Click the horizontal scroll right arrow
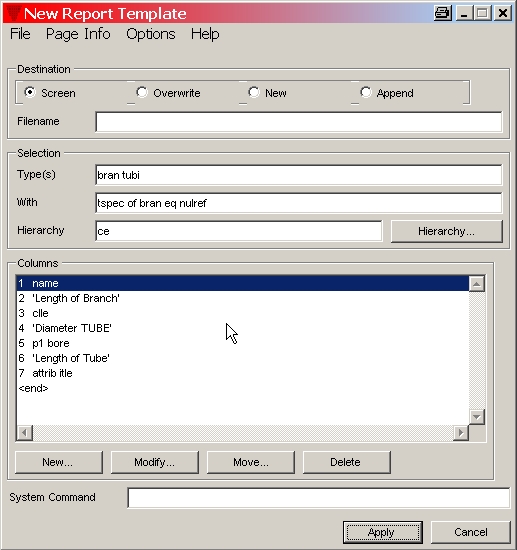This screenshot has width=517, height=550. click(x=461, y=433)
